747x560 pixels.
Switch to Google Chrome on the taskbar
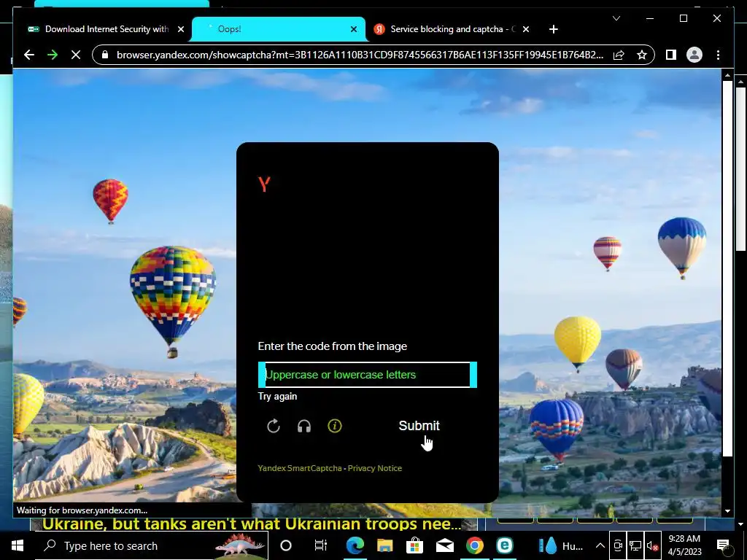474,545
